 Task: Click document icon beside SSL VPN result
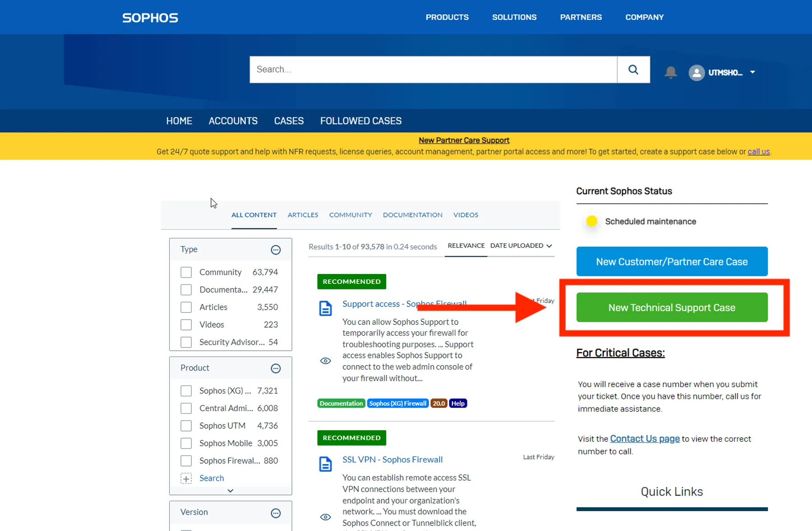pos(325,464)
